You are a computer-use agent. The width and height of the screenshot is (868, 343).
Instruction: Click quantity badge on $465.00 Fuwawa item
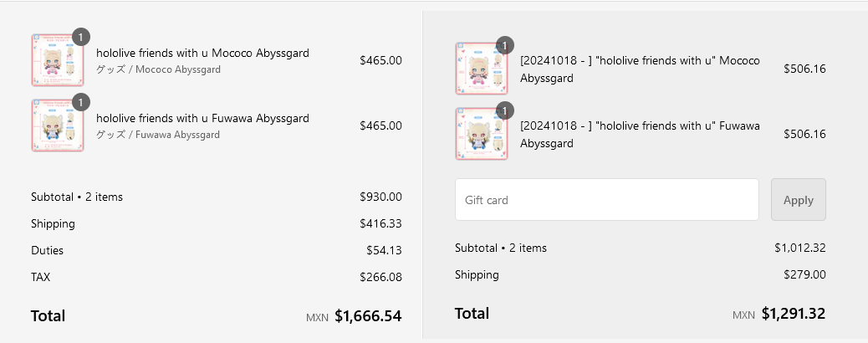80,102
